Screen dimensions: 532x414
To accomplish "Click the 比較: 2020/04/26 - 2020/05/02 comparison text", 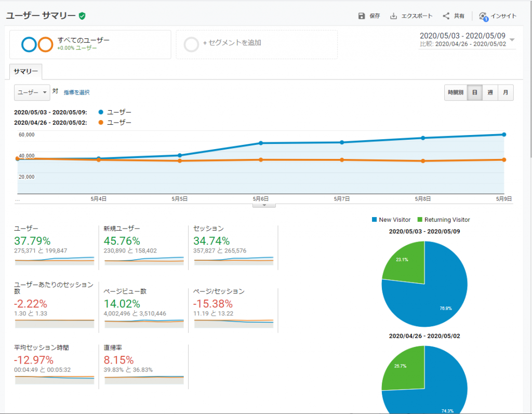I will 463,44.
